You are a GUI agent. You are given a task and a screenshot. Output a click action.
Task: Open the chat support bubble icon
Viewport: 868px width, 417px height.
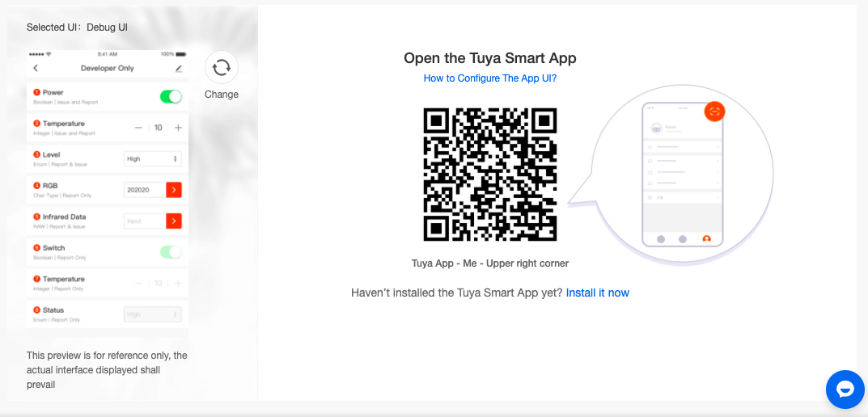(x=845, y=390)
